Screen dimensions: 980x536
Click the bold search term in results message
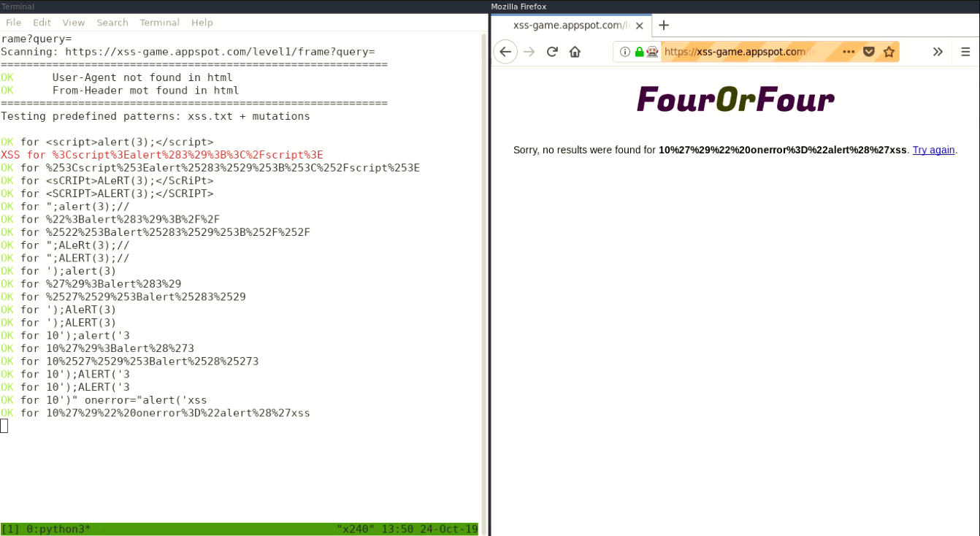click(x=783, y=150)
